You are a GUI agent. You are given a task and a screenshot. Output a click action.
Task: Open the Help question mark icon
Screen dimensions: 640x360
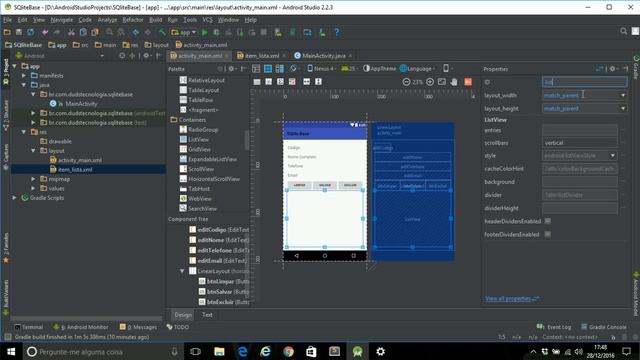click(336, 32)
